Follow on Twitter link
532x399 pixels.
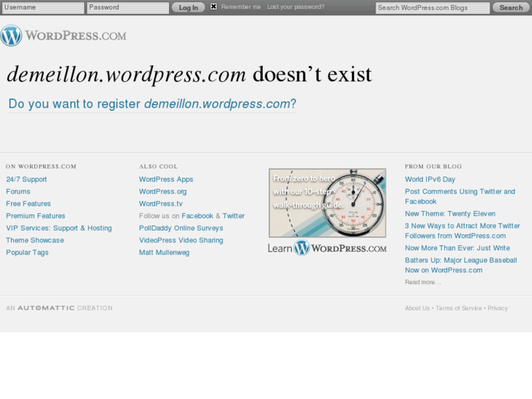[233, 216]
